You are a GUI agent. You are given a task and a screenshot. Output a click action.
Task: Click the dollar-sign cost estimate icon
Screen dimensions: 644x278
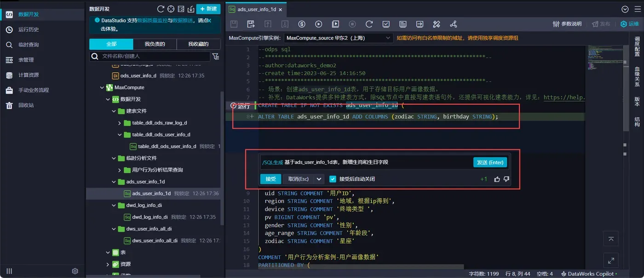click(302, 24)
